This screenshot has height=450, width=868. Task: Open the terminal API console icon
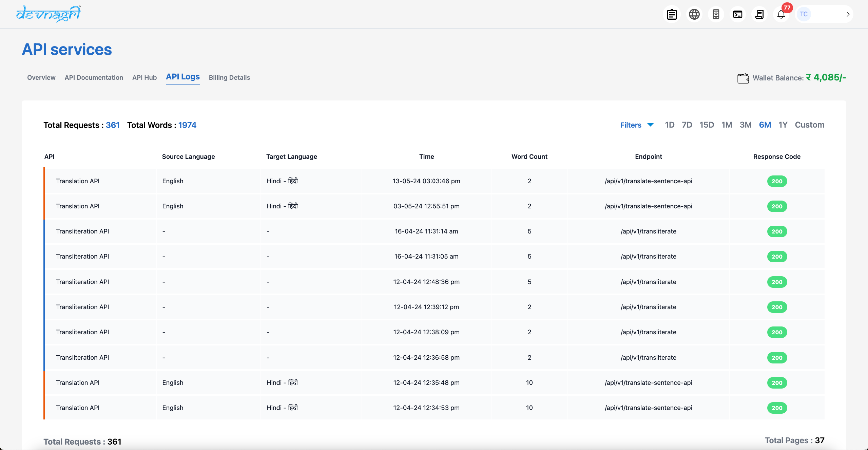click(x=737, y=14)
